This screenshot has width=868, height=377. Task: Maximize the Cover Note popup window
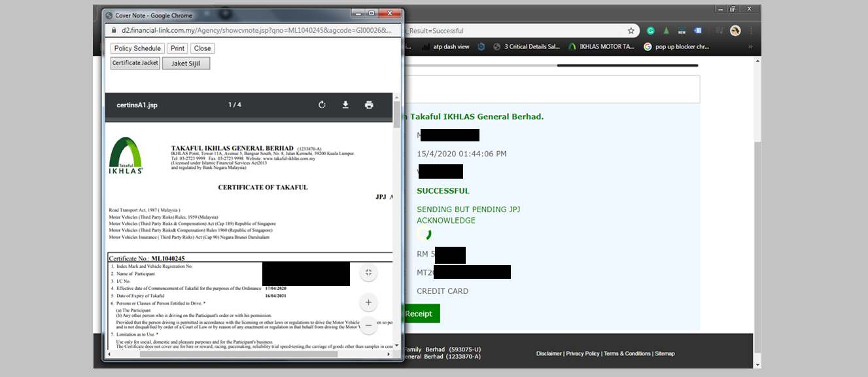[372, 13]
